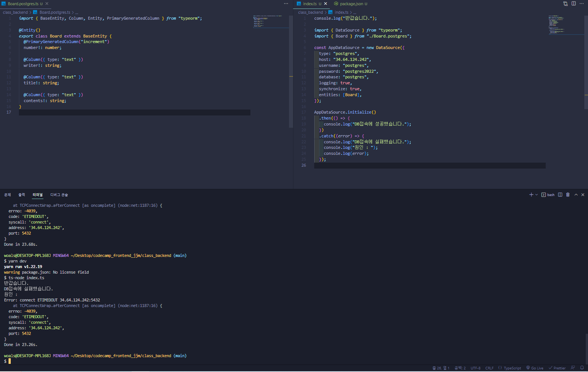The image size is (588, 372).
Task: Click the class_backend breadcrumb in left editor
Action: (15, 12)
